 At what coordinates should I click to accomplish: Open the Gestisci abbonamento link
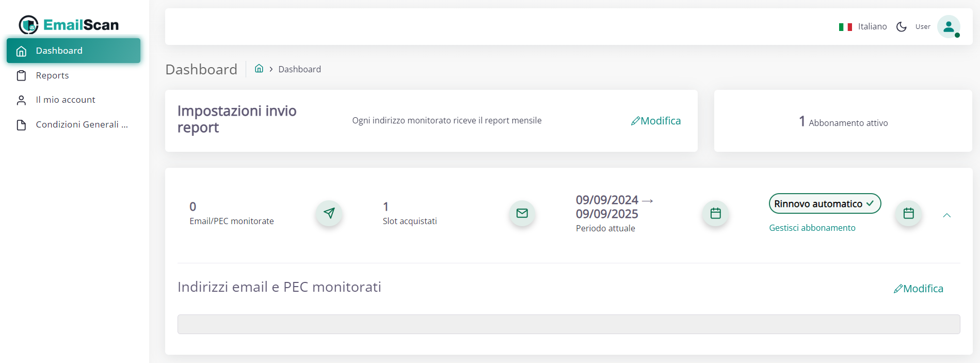click(812, 228)
